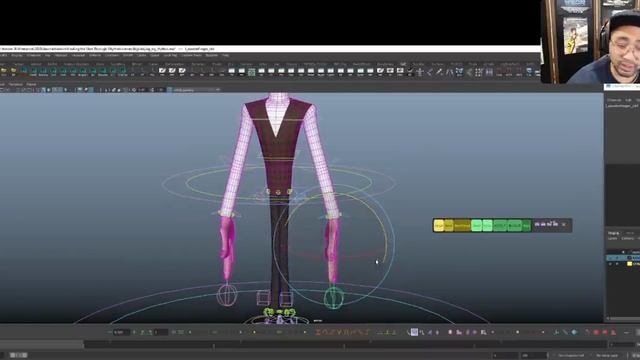The image size is (640, 360).
Task: Select the green sphere hand control in viewport
Action: [x=334, y=297]
